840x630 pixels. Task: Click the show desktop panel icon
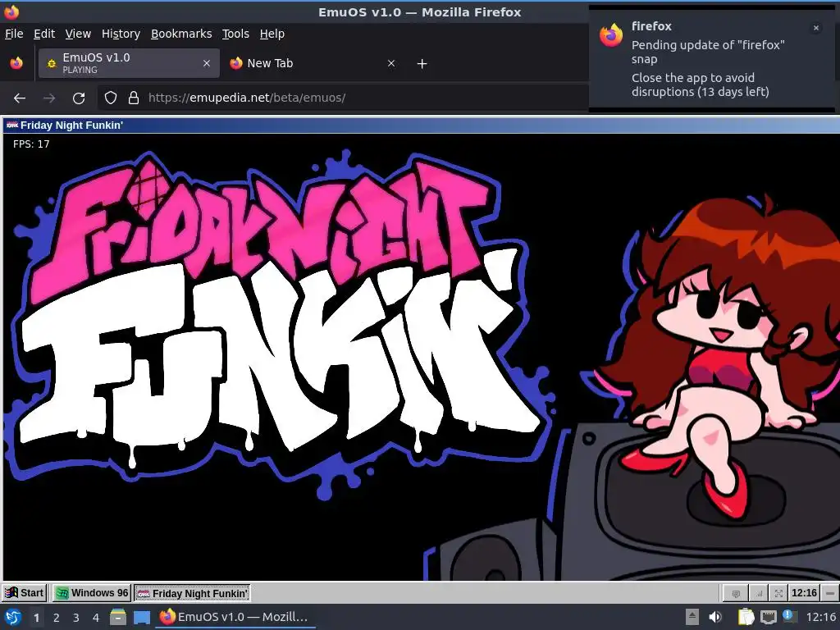click(141, 617)
